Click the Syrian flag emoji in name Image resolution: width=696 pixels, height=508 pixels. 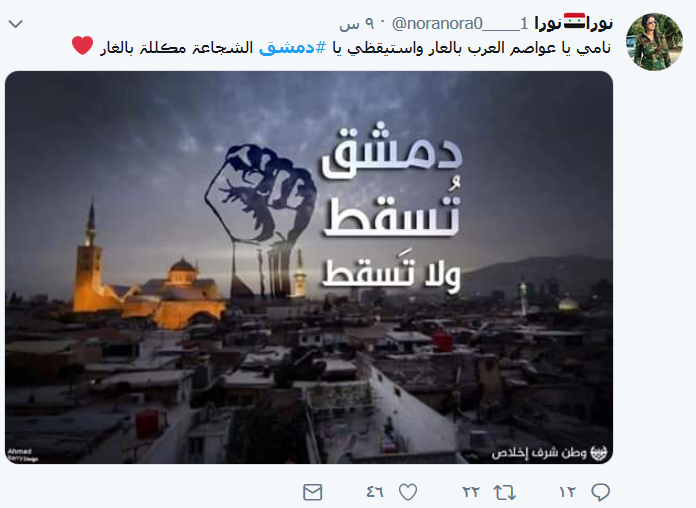(575, 21)
